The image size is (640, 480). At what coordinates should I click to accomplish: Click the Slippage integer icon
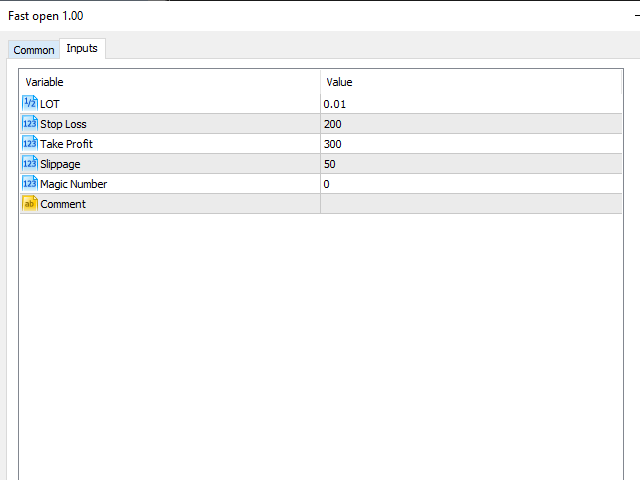point(29,163)
